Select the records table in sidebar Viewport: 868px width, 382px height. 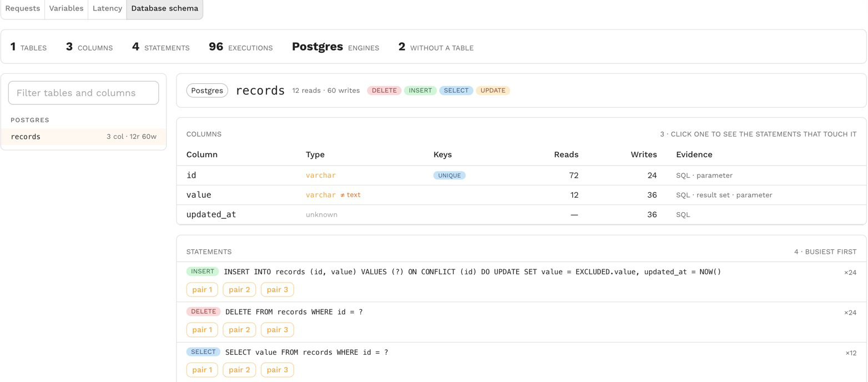click(x=83, y=137)
